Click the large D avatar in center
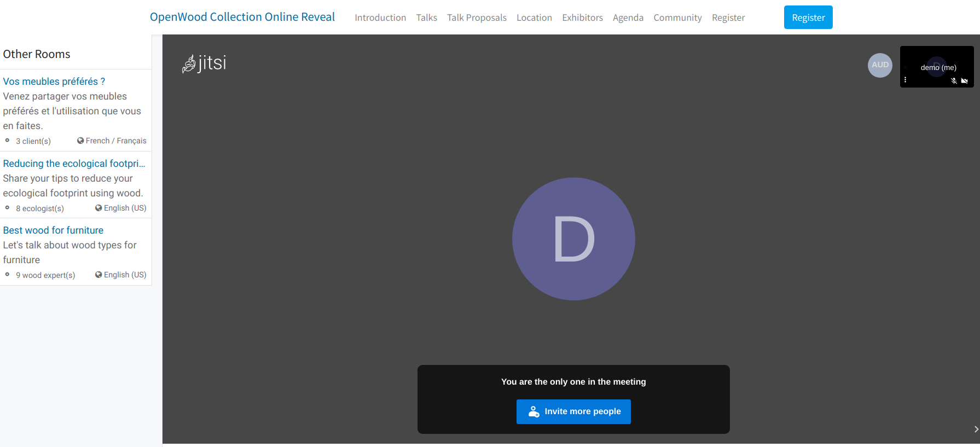The image size is (980, 447). [x=573, y=239]
